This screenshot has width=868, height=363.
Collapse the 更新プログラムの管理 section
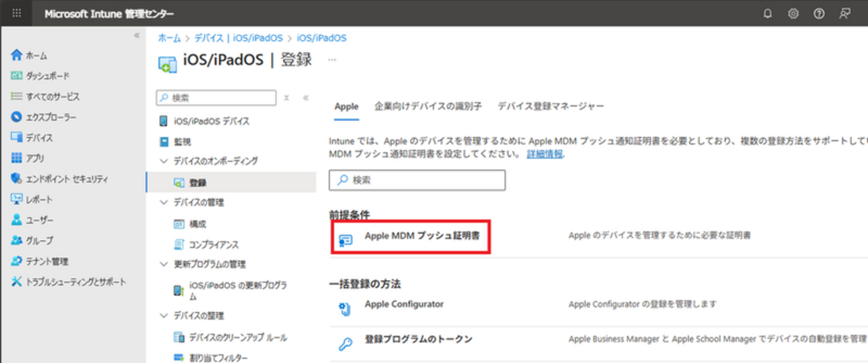click(164, 264)
